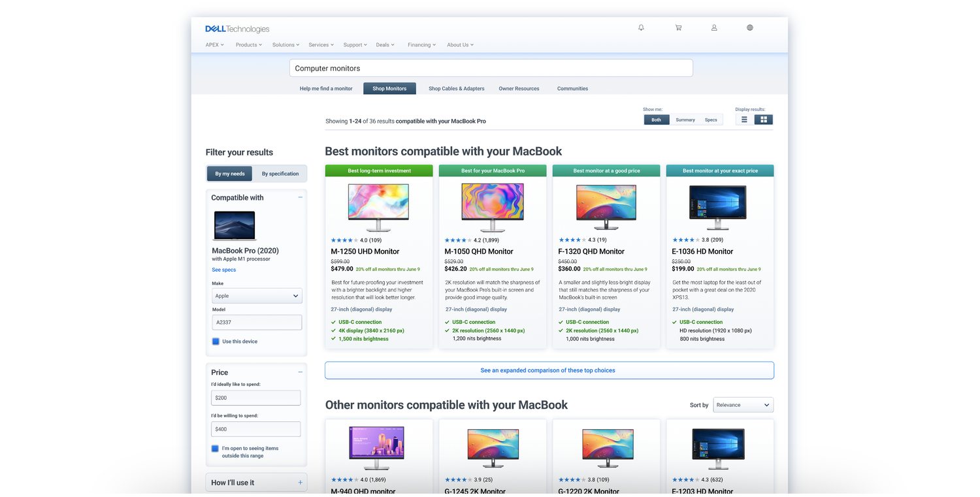Viewport: 980px width, 497px height.
Task: Open the shopping cart icon
Action: click(x=678, y=28)
